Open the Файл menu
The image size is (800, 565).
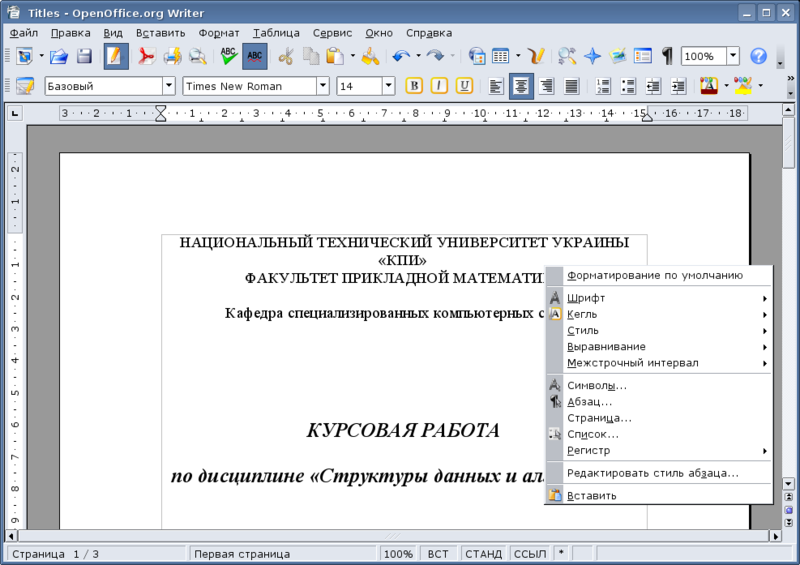[23, 33]
